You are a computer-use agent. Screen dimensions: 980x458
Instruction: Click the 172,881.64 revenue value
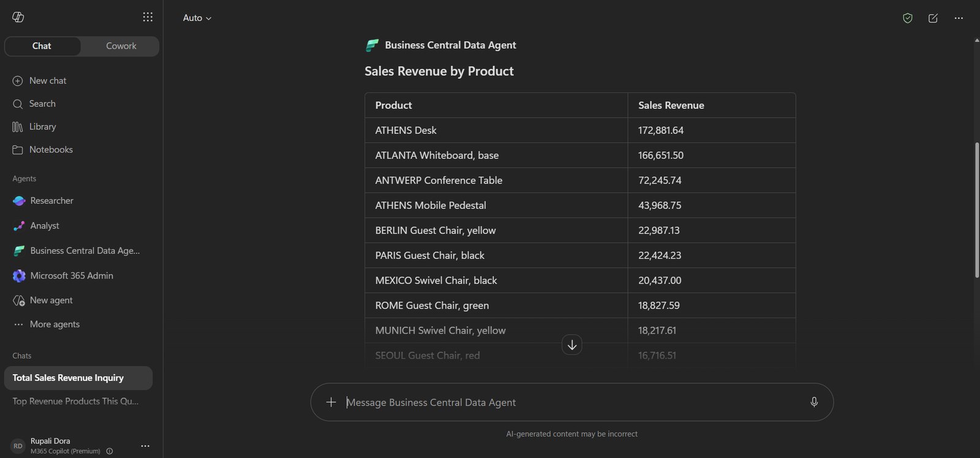coord(660,130)
